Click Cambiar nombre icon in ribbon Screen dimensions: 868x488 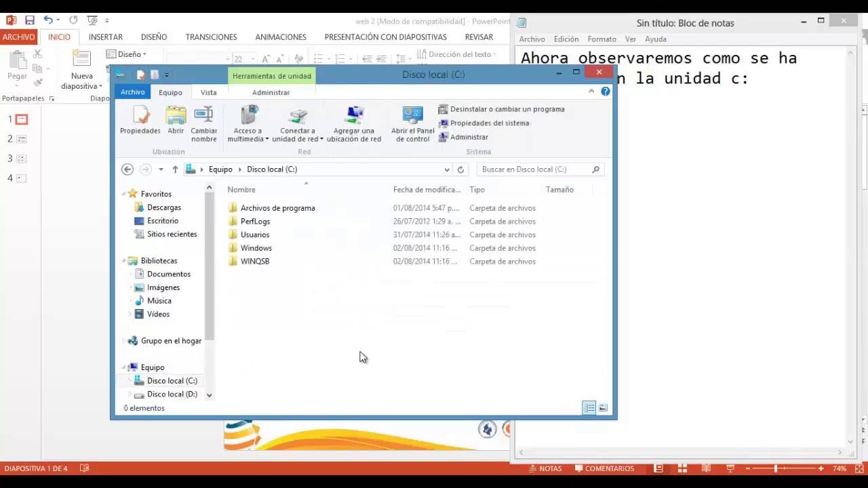[x=203, y=115]
